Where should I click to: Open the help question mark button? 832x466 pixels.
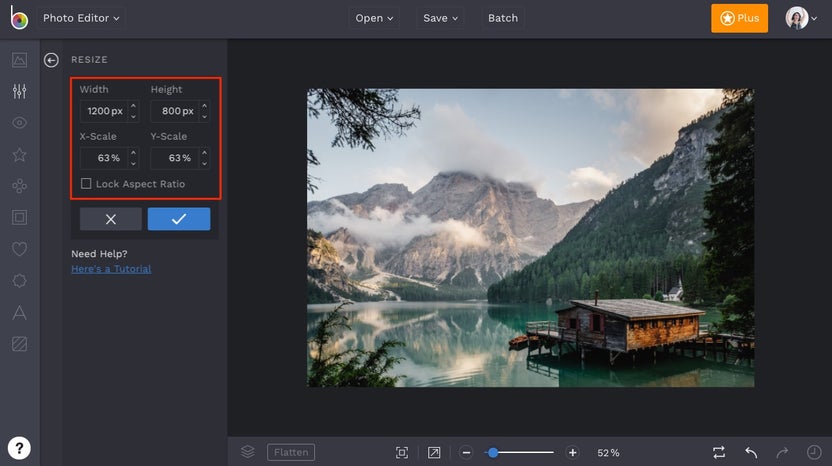coord(19,448)
